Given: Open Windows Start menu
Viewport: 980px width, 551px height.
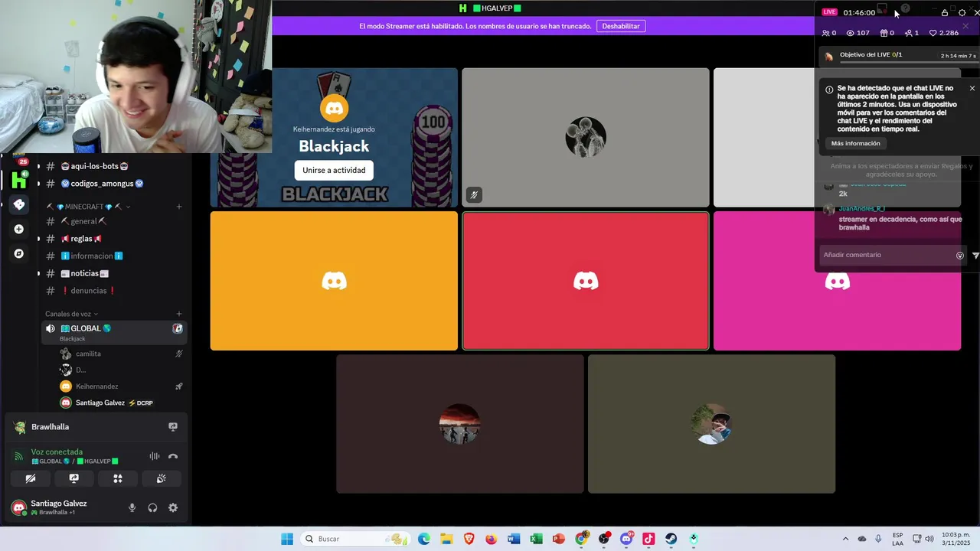Looking at the screenshot, I should coord(287,539).
